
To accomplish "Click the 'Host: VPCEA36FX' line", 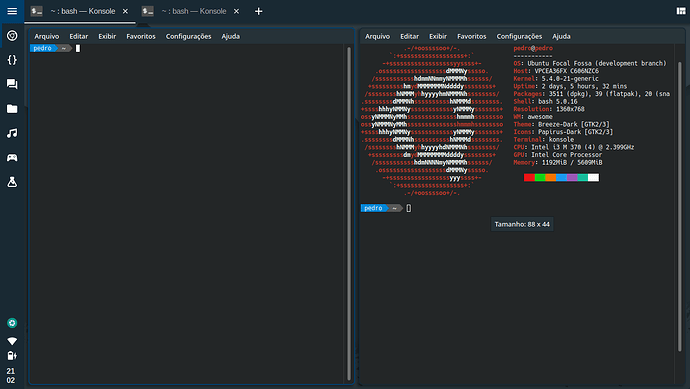I will click(556, 71).
